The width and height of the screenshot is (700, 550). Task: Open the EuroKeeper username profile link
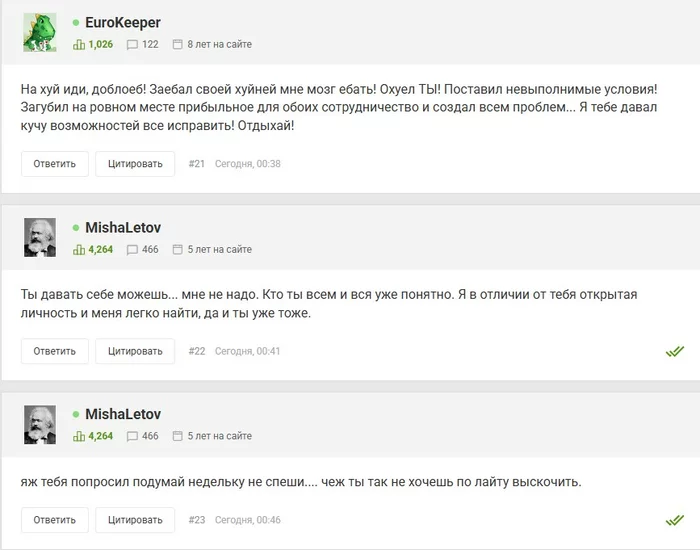pyautogui.click(x=123, y=22)
